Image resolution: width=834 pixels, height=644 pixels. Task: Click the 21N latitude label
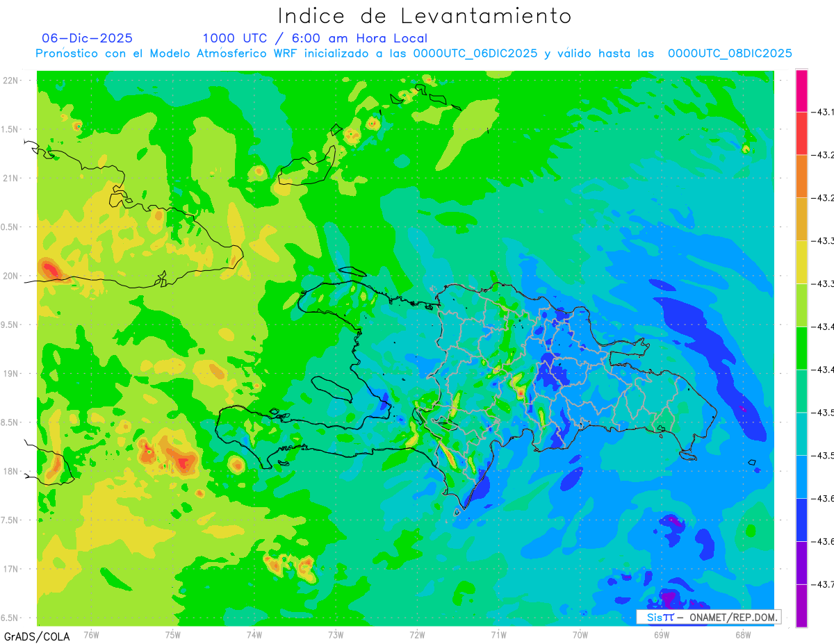(x=12, y=179)
